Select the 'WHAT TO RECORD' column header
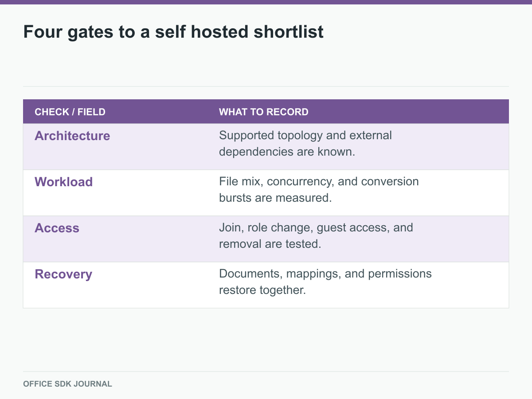532x399 pixels. click(x=264, y=112)
